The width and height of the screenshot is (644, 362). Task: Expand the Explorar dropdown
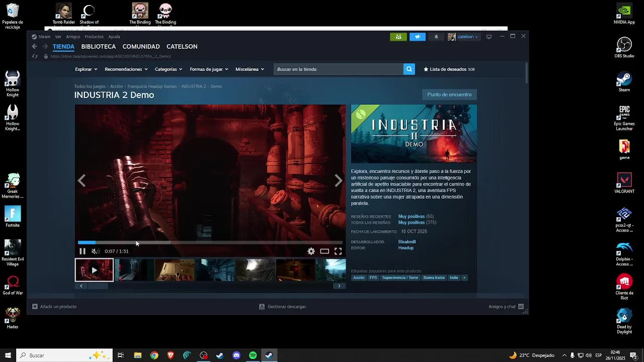tap(86, 69)
